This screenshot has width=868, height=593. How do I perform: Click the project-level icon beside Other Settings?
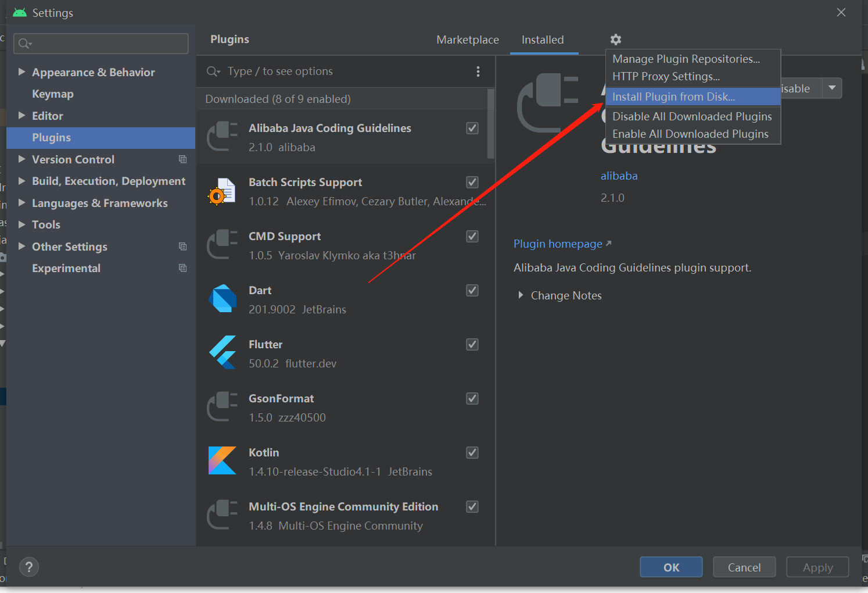point(183,247)
